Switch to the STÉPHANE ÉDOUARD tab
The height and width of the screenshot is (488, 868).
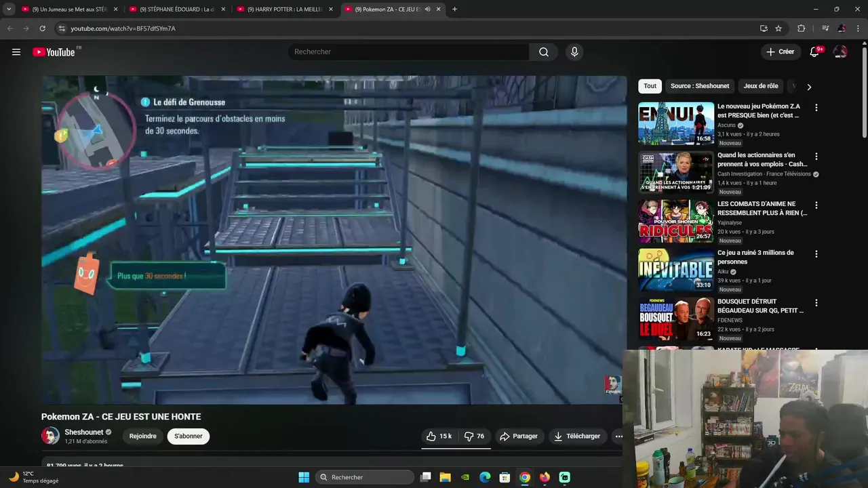coord(176,9)
